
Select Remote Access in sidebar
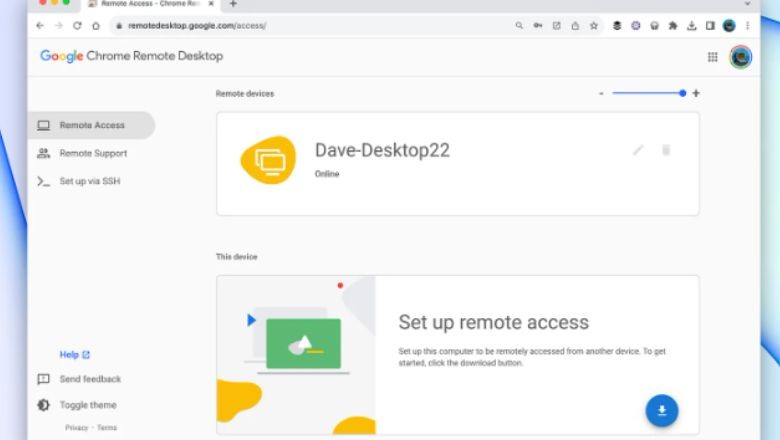(x=92, y=125)
